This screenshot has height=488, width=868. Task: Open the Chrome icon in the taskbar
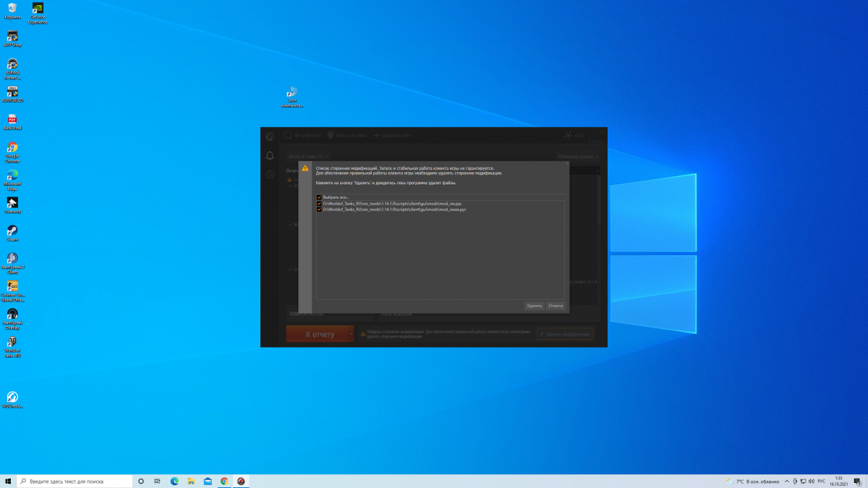224,481
